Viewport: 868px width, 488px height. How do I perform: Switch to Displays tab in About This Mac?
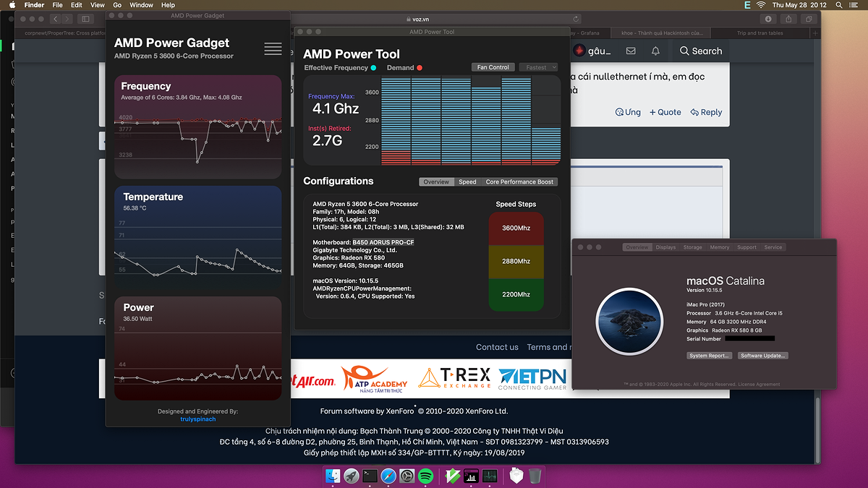coord(665,247)
